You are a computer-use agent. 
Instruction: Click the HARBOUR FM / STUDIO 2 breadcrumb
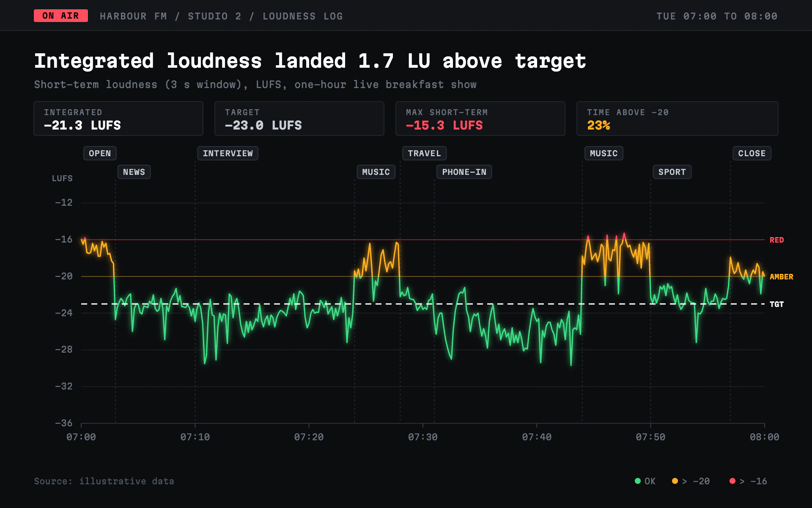click(221, 16)
